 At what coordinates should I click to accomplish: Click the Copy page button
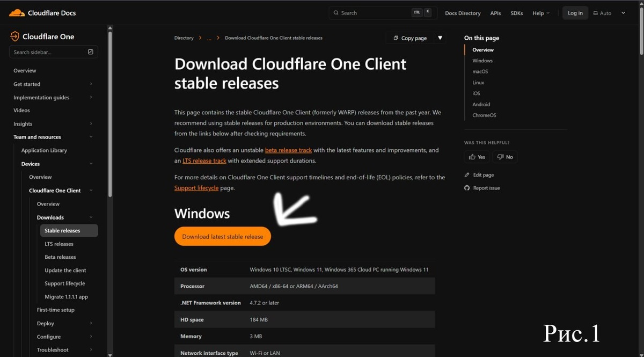coord(410,38)
